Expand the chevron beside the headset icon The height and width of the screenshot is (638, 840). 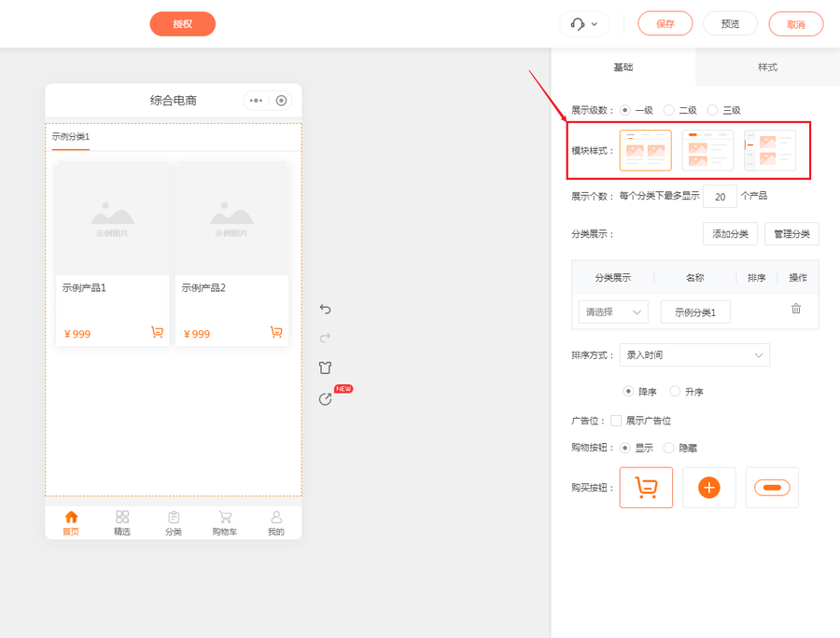click(595, 24)
